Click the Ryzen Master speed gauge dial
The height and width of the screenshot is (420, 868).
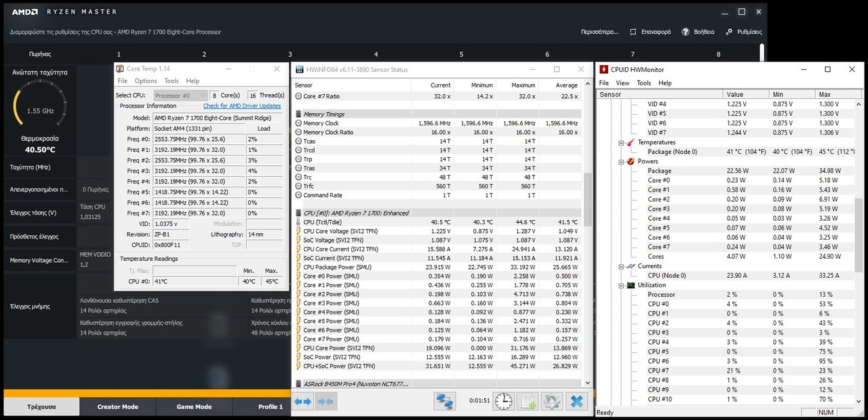click(x=39, y=107)
